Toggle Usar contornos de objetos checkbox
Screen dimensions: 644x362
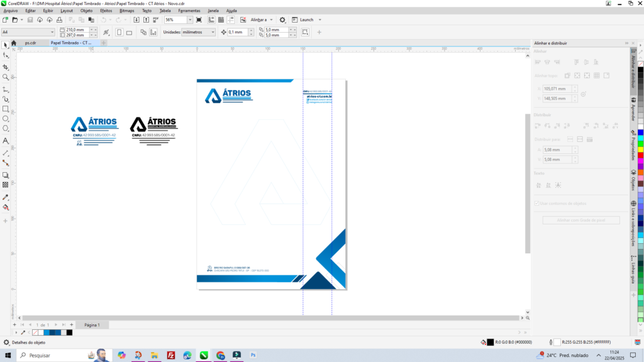537,204
